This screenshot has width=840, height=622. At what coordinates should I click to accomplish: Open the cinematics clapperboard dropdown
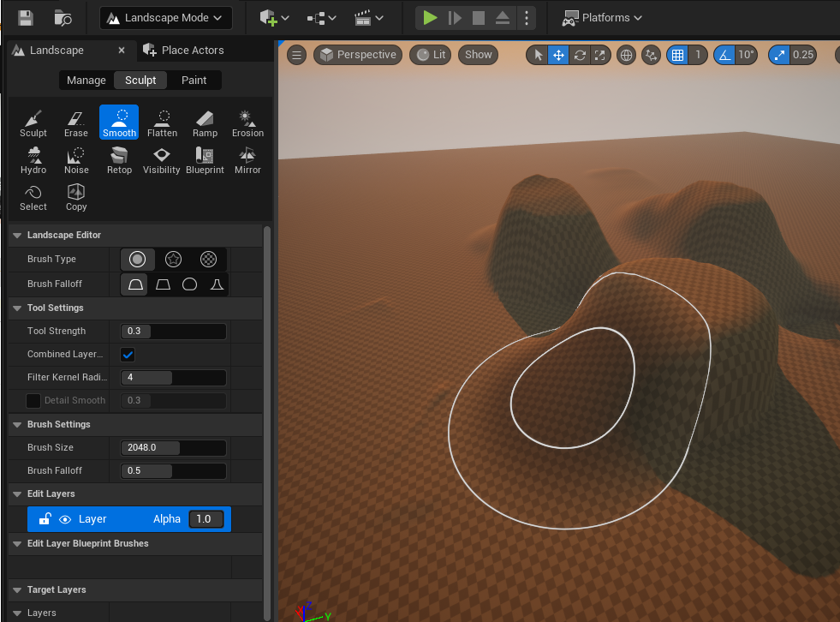[368, 18]
